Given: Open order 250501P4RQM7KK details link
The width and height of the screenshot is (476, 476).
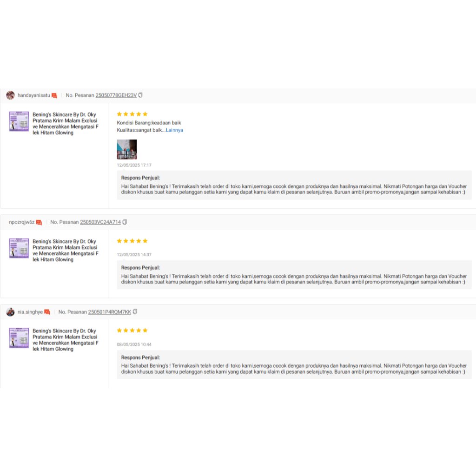Looking at the screenshot, I should click(109, 312).
